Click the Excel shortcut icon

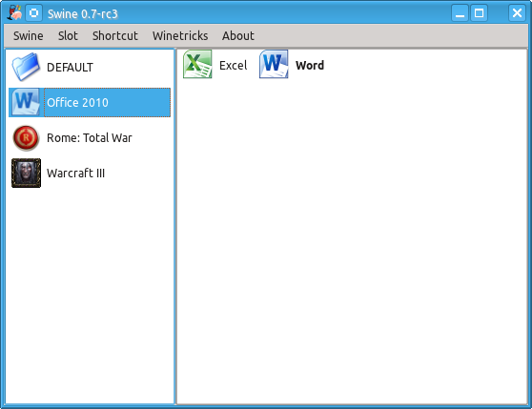[x=197, y=64]
